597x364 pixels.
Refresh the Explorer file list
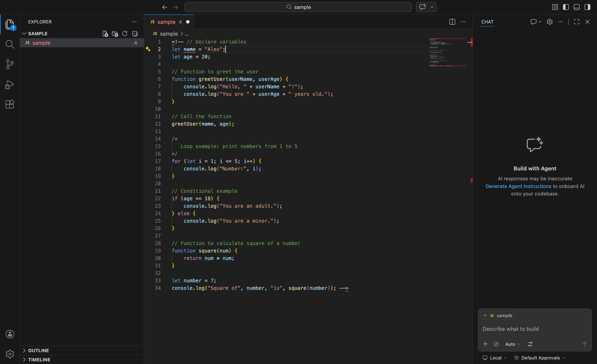pyautogui.click(x=125, y=34)
